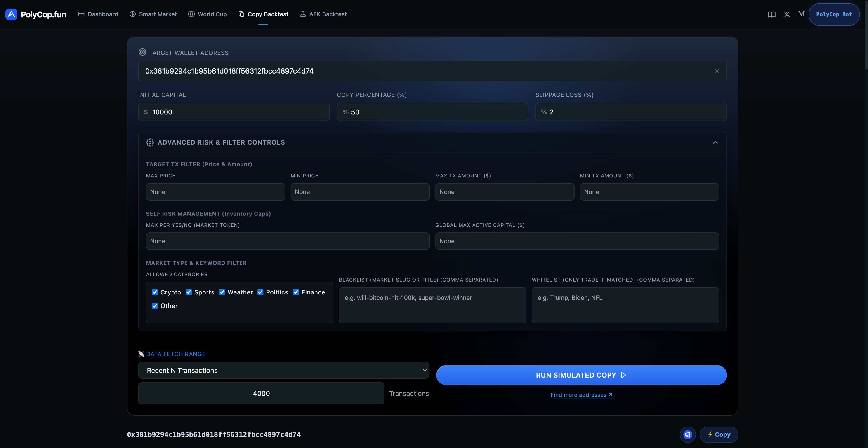The image size is (868, 448).
Task: Uncheck the Crypto category checkbox
Action: [x=155, y=292]
